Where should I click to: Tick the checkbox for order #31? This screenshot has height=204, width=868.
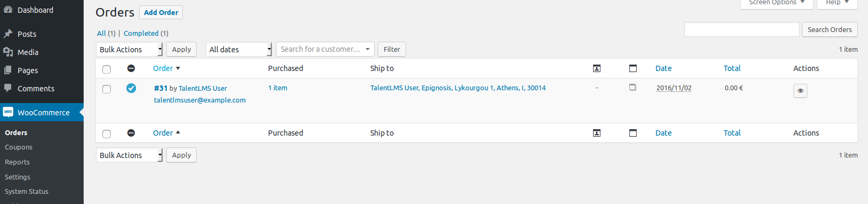[107, 89]
